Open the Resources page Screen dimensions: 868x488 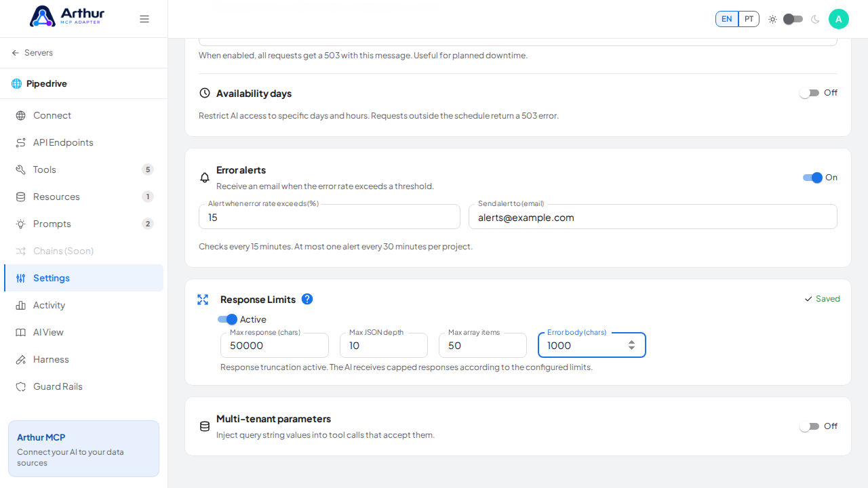(x=83, y=197)
